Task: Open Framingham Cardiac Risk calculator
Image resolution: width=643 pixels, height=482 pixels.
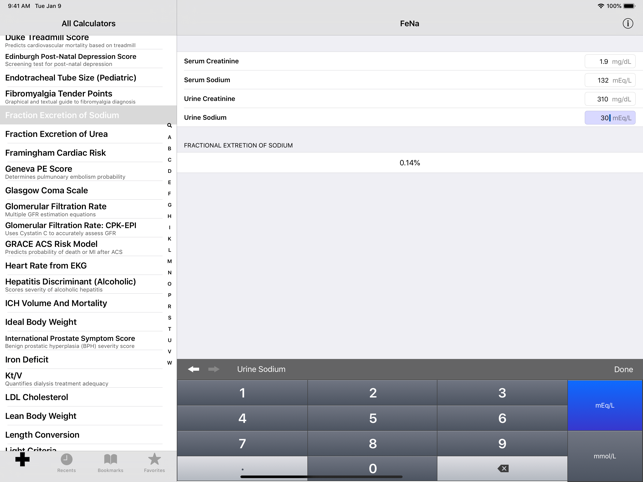Action: (55, 153)
